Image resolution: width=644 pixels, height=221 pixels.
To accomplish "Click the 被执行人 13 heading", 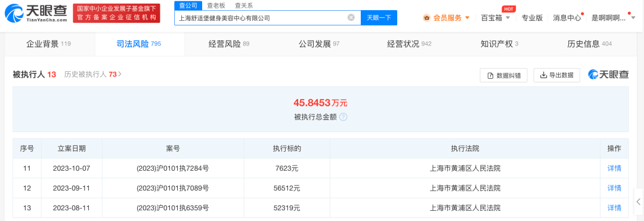I will (x=34, y=75).
